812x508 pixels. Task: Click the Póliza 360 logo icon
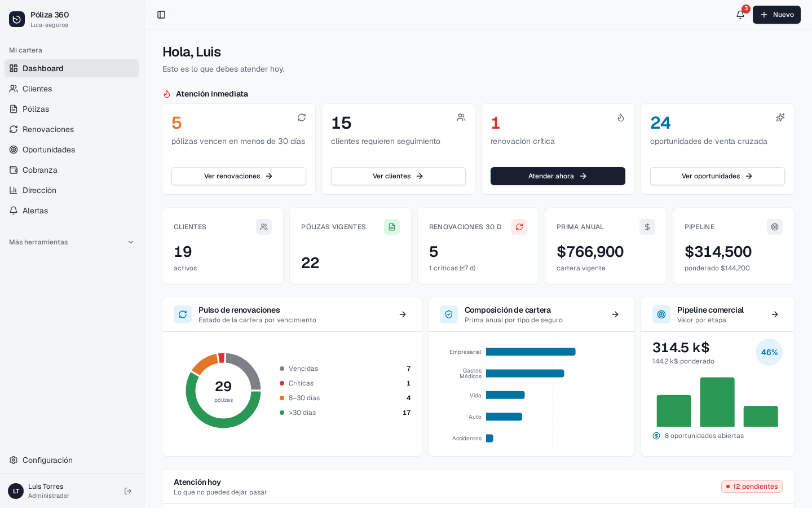tap(17, 19)
